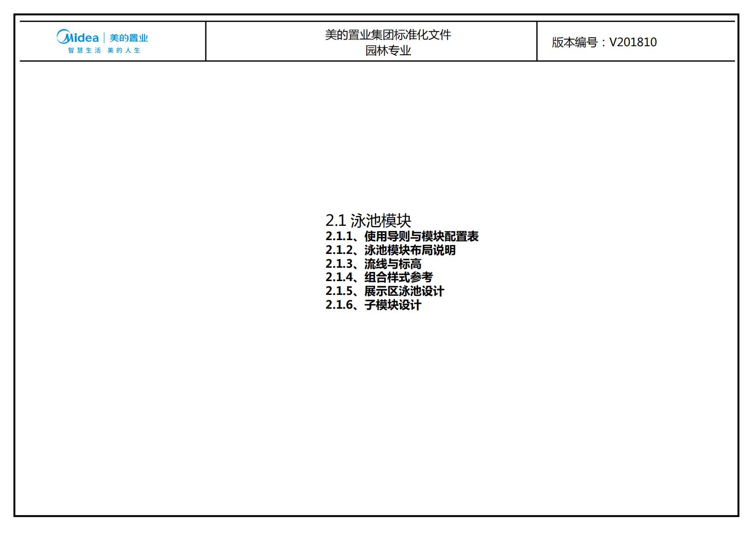The width and height of the screenshot is (756, 535).
Task: Open item 2.1.1、使用导则与模块配置表
Action: pos(402,236)
